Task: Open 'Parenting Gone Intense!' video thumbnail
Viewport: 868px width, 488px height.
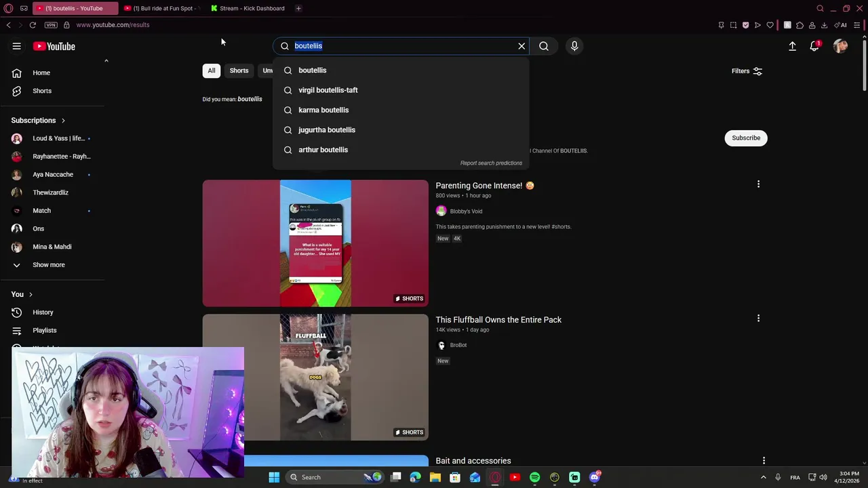Action: click(315, 243)
